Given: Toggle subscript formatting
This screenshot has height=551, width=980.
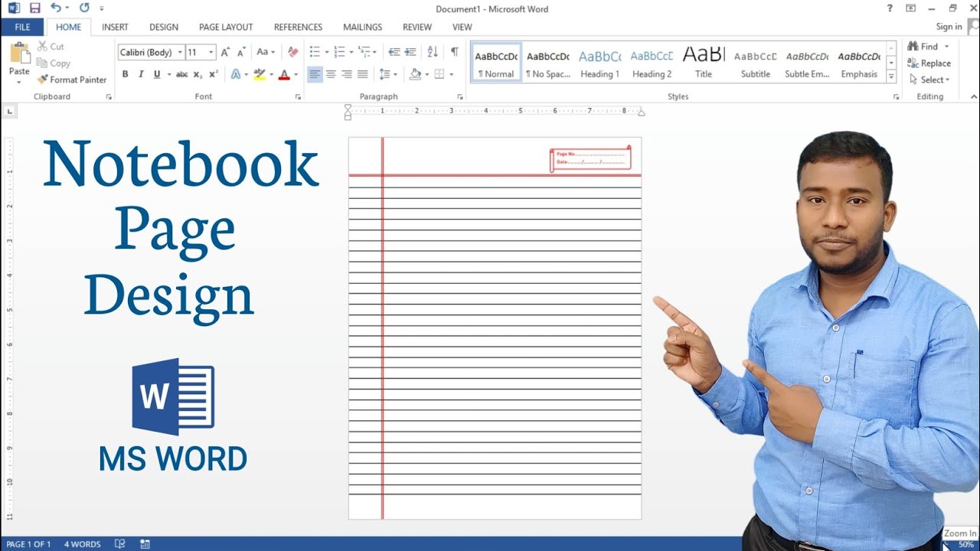Looking at the screenshot, I should pyautogui.click(x=198, y=74).
